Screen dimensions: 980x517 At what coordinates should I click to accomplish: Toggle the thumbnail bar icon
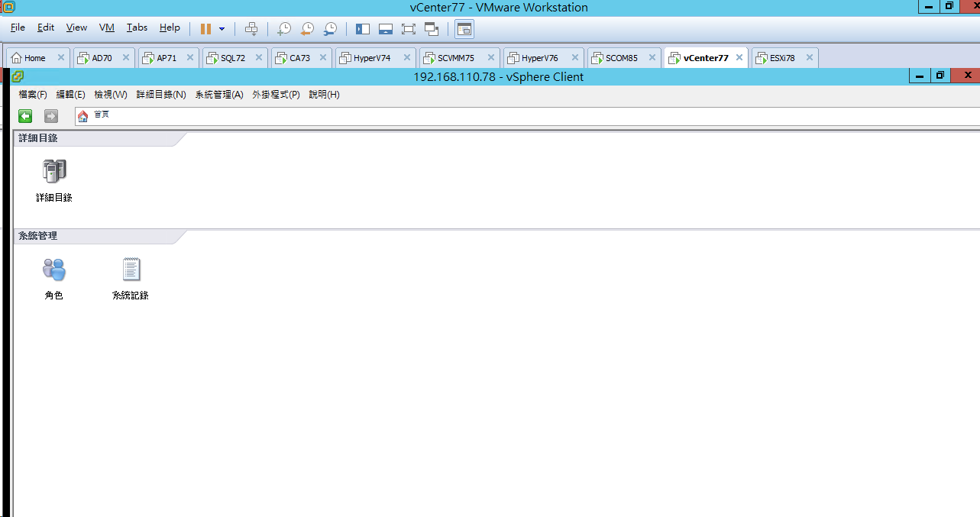tap(386, 29)
